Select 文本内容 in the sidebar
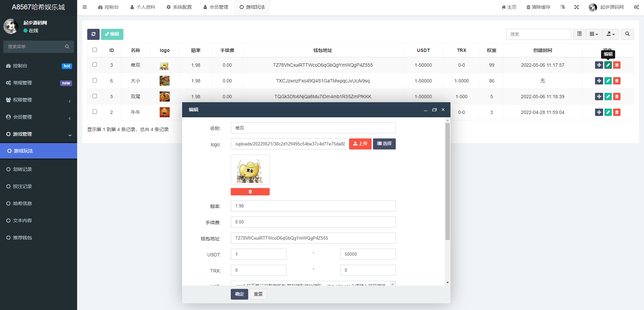Screen dimensions: 644x310 tap(39, 221)
